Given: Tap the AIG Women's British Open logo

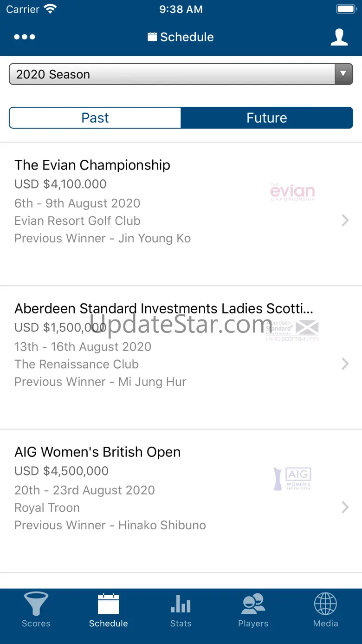Looking at the screenshot, I should 292,479.
